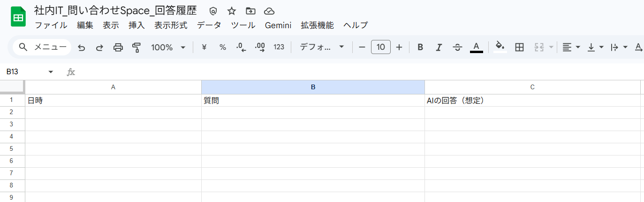
Task: Increase font size with plus button
Action: coord(399,47)
